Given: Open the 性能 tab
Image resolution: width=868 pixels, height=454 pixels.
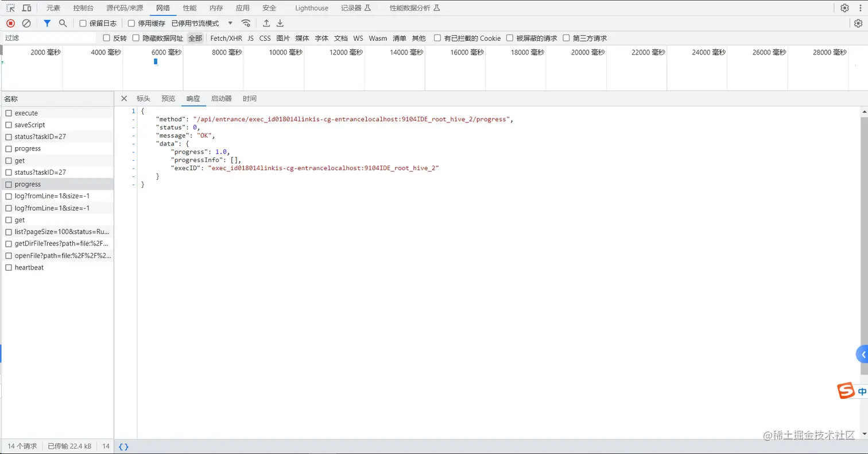Looking at the screenshot, I should (189, 8).
